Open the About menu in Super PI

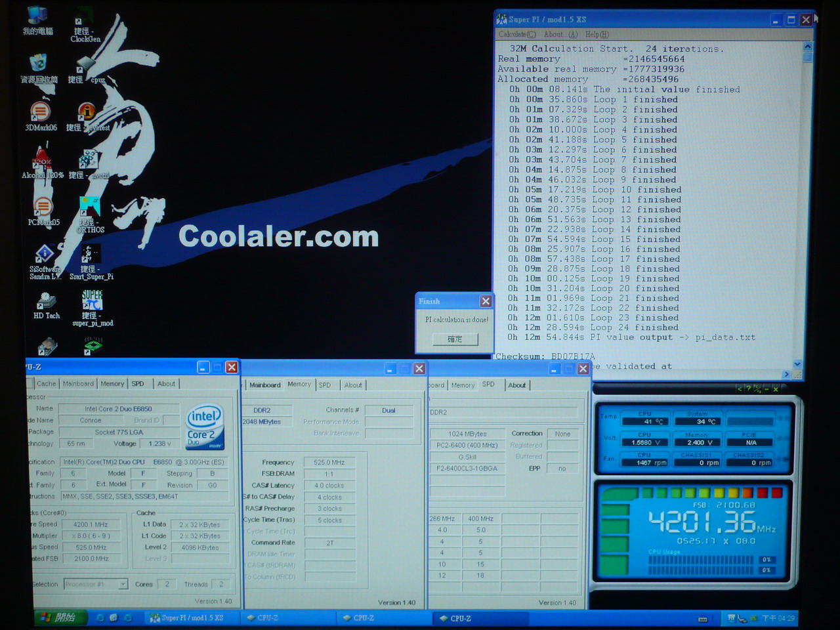560,34
